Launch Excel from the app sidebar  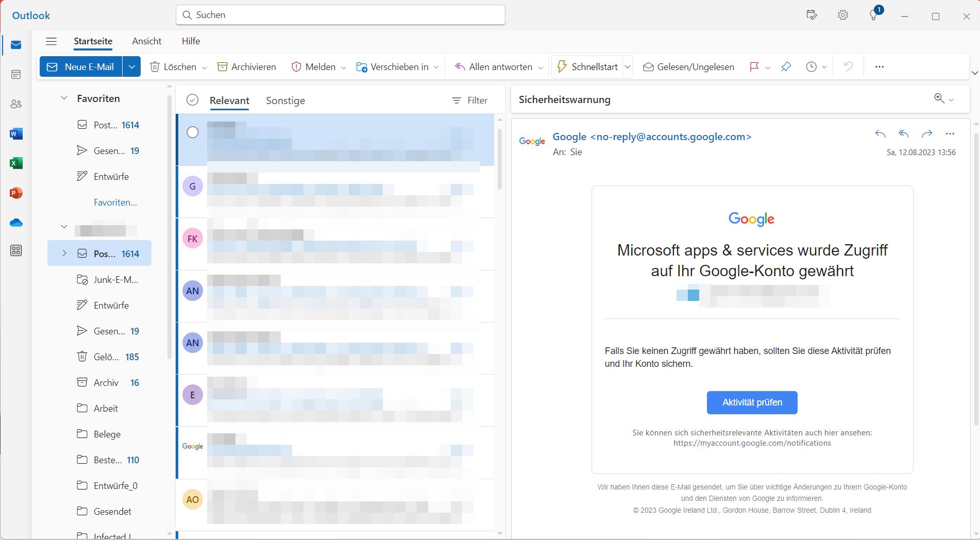coord(16,163)
